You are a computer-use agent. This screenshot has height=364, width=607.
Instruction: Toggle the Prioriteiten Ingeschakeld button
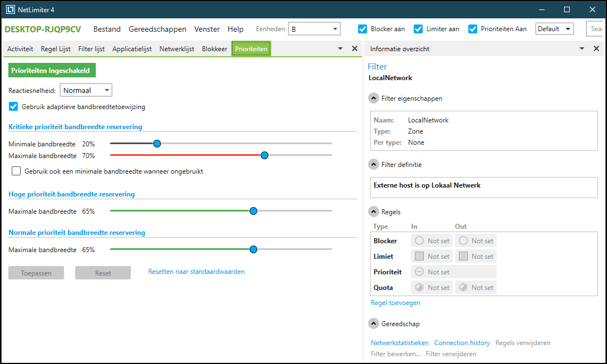point(52,70)
